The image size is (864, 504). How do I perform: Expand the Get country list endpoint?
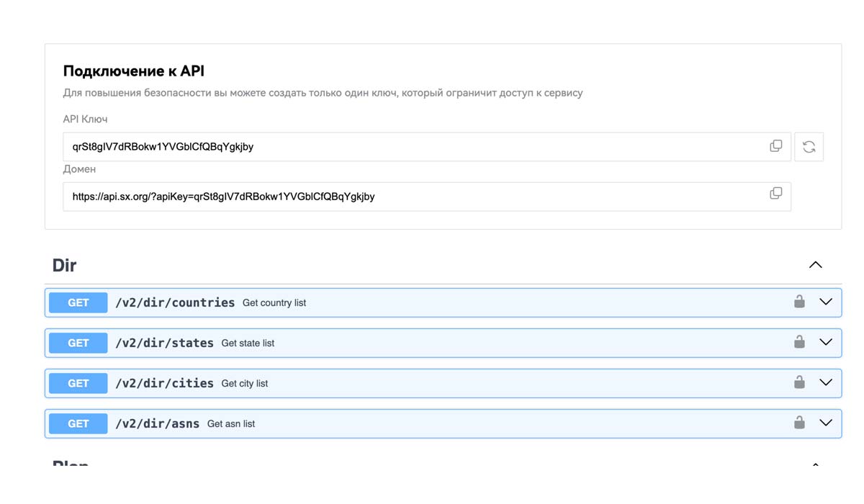826,302
